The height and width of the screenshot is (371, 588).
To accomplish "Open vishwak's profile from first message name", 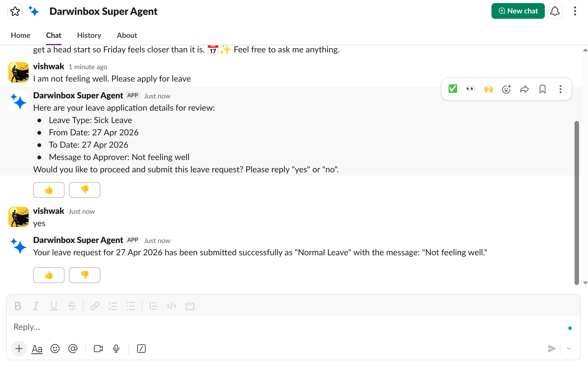I will tap(49, 66).
